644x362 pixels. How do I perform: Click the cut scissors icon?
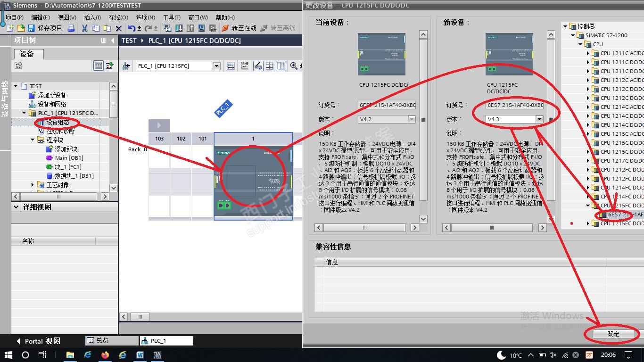84,28
